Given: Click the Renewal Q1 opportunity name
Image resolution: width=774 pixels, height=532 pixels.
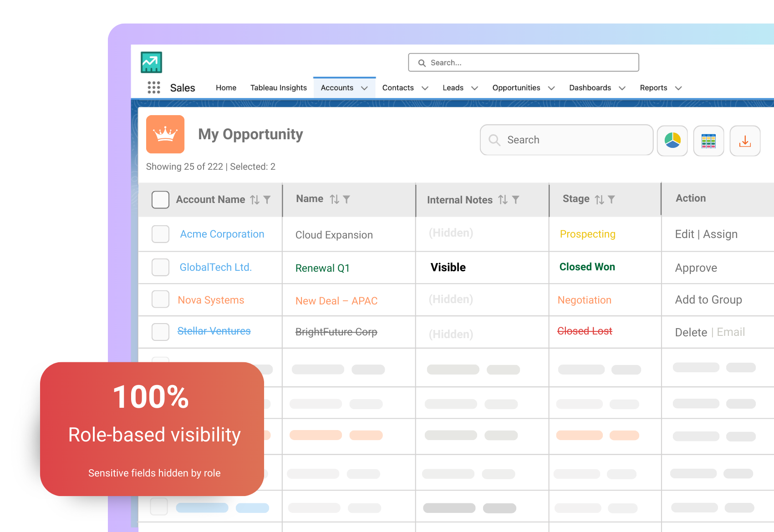Looking at the screenshot, I should (322, 268).
